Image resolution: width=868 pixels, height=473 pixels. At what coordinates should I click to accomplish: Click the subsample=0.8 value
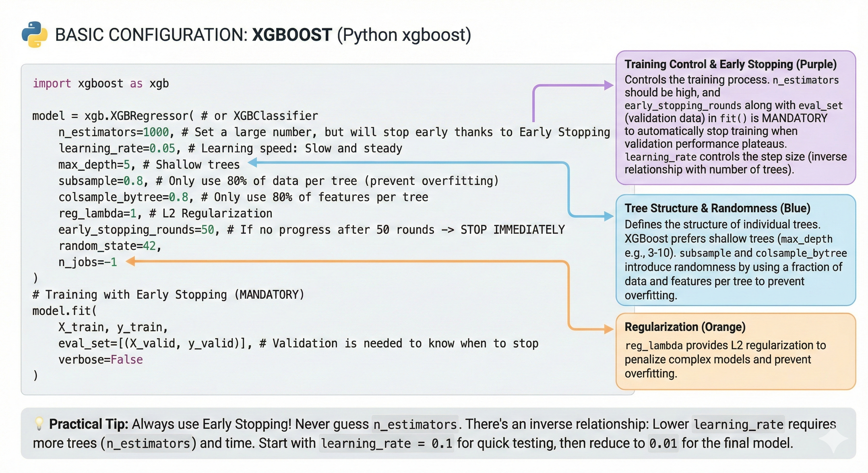pyautogui.click(x=101, y=181)
